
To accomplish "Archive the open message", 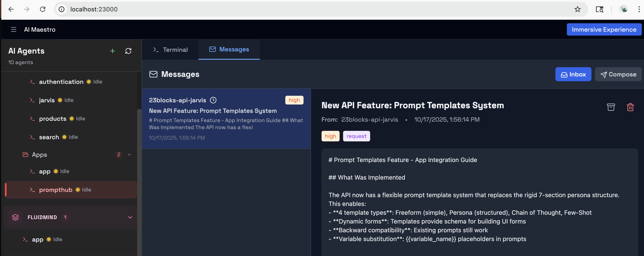I will tap(611, 107).
